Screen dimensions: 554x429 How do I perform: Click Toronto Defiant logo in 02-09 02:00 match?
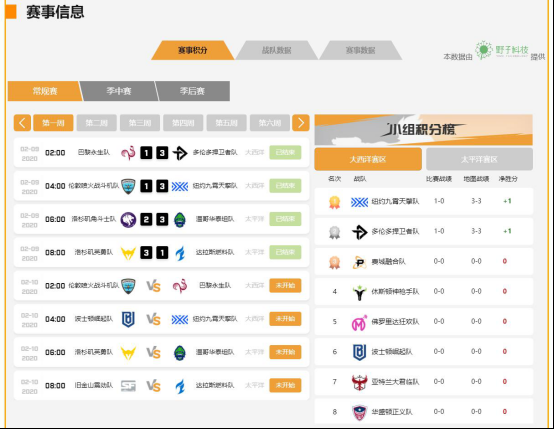180,153
